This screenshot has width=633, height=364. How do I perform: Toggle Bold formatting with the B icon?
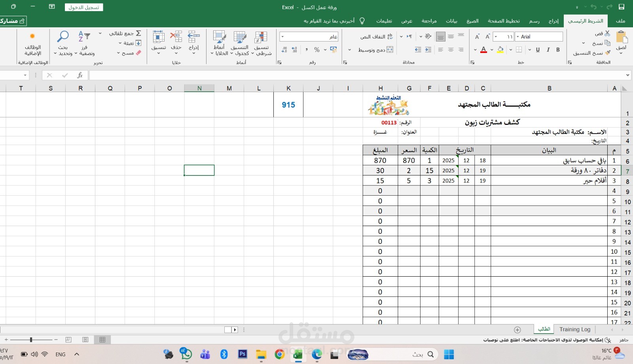558,50
